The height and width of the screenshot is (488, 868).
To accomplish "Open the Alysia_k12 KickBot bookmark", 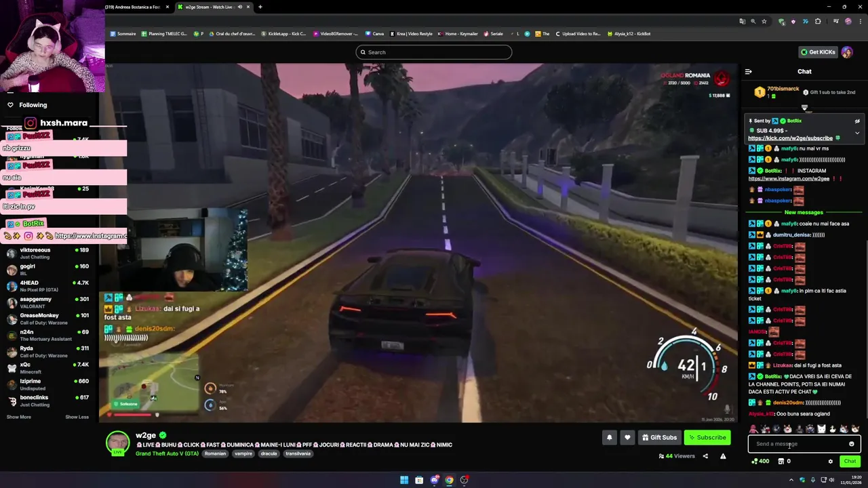I will click(629, 34).
